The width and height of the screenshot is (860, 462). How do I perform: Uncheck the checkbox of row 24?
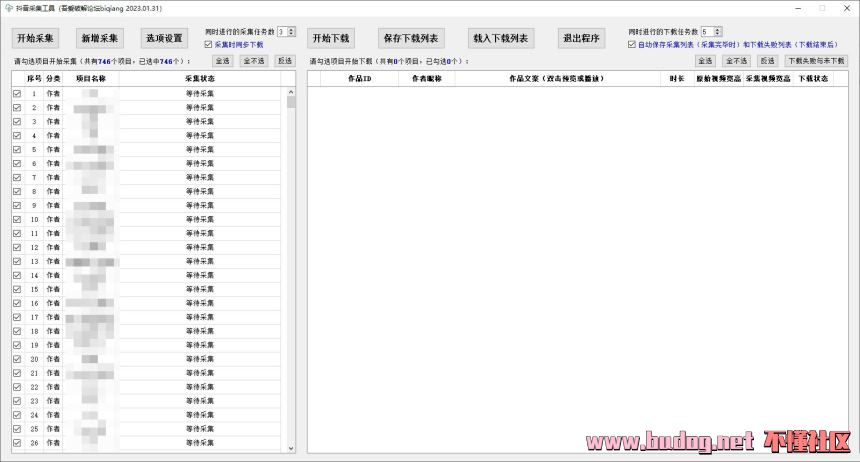tap(17, 415)
